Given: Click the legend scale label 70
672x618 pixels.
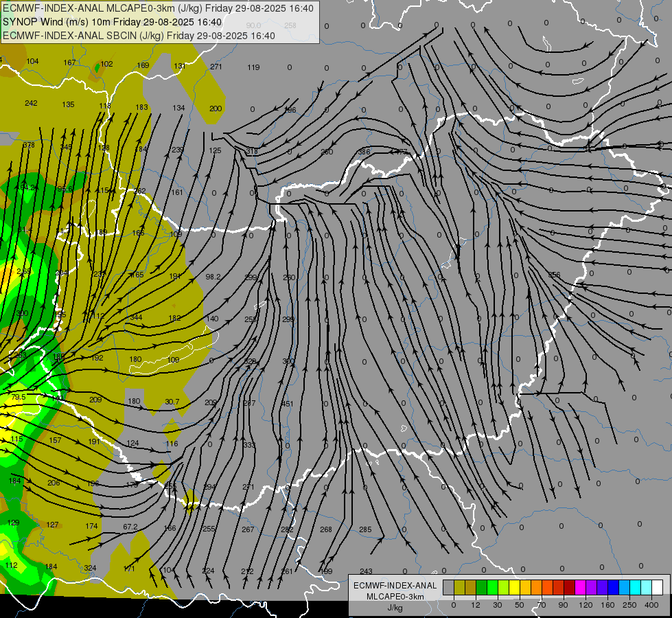Looking at the screenshot, I should [x=542, y=605].
